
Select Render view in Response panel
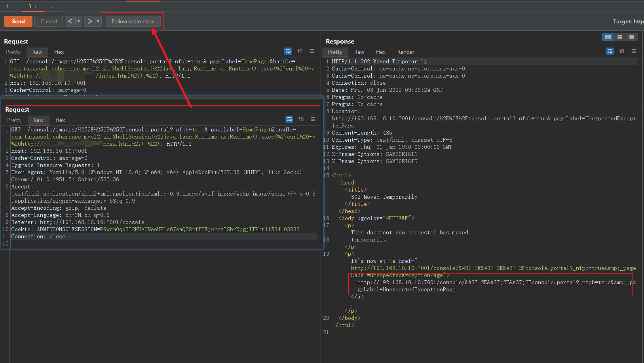pos(406,52)
